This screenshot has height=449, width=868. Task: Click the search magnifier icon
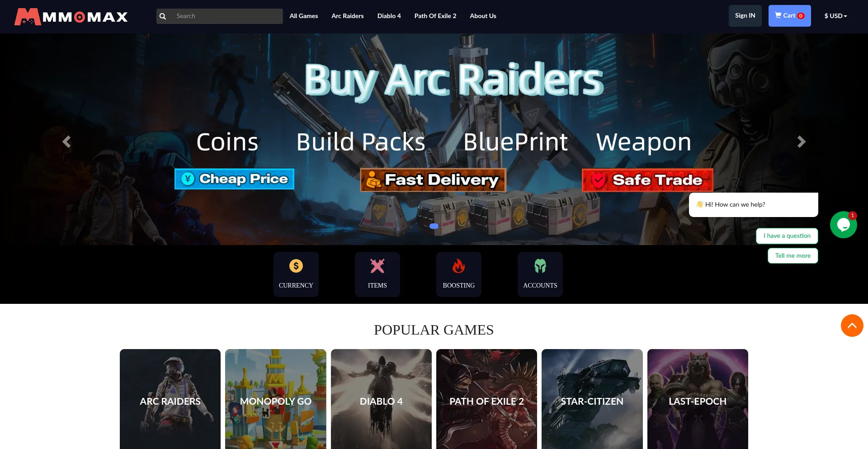(x=163, y=16)
